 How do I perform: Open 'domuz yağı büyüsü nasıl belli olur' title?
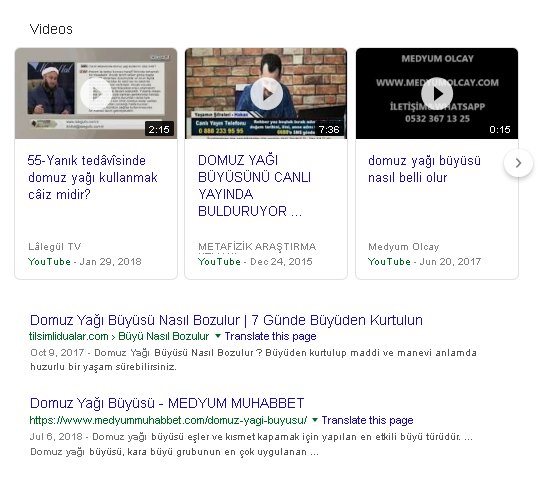coord(424,169)
